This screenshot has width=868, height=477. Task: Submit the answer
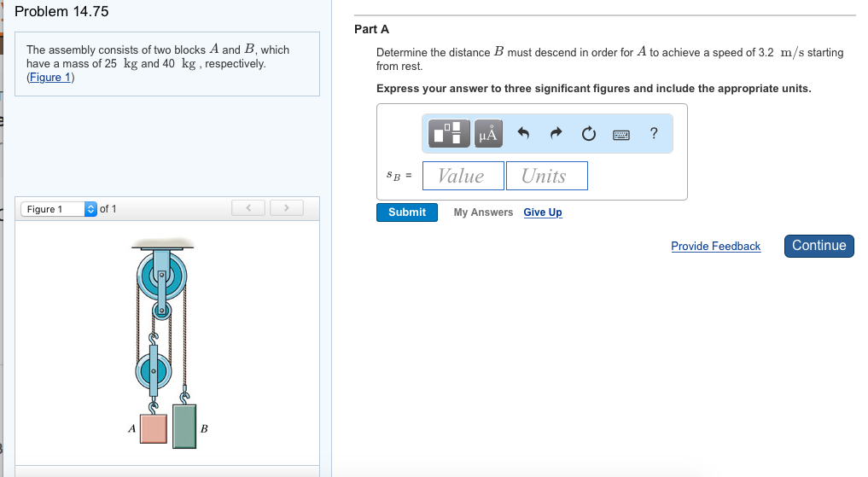[407, 212]
